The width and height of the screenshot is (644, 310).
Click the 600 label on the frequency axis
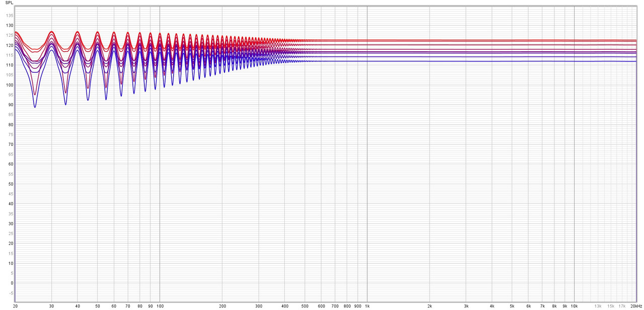click(321, 306)
